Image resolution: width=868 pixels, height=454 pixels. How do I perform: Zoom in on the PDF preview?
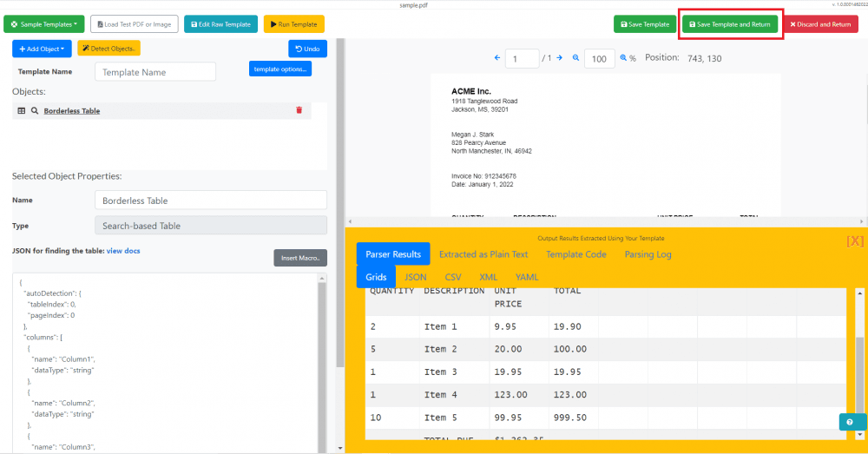click(x=621, y=58)
